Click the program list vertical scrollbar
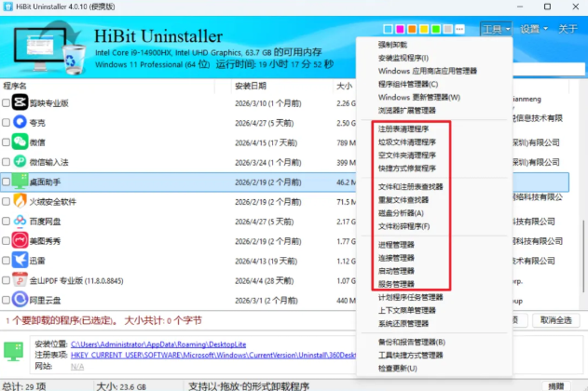This screenshot has height=391, width=588. click(583, 256)
